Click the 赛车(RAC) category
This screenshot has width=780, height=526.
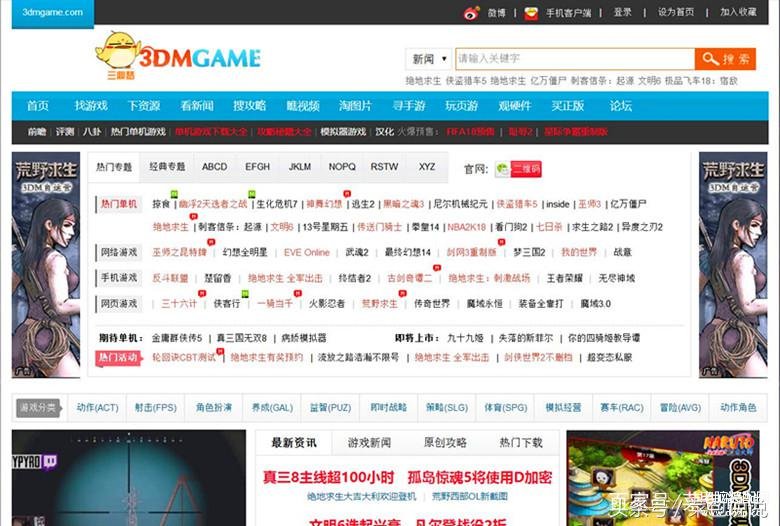coord(622,408)
